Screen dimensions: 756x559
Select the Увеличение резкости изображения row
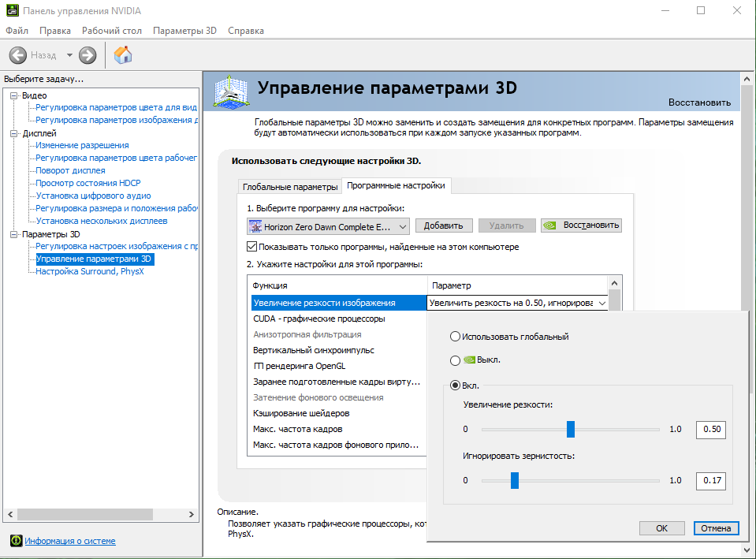click(x=338, y=303)
